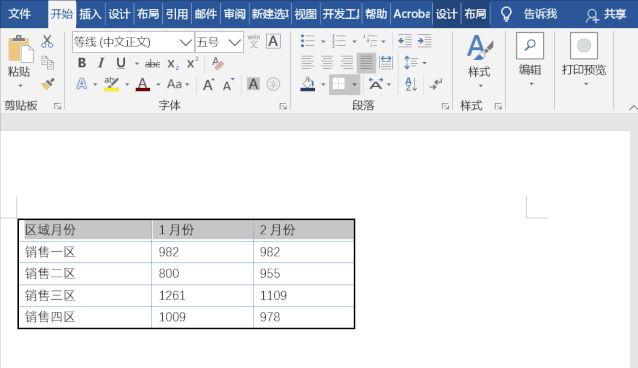Apply the yellow text highlight color
This screenshot has height=368, width=638.
click(111, 84)
